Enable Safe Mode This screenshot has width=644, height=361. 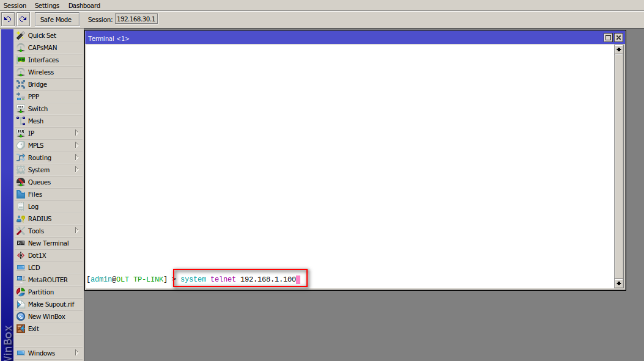pyautogui.click(x=56, y=19)
